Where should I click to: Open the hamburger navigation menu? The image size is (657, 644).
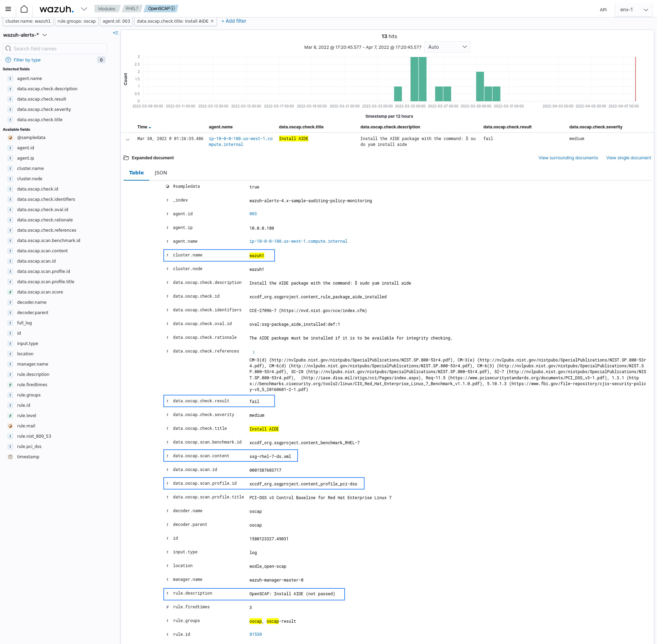pyautogui.click(x=8, y=9)
